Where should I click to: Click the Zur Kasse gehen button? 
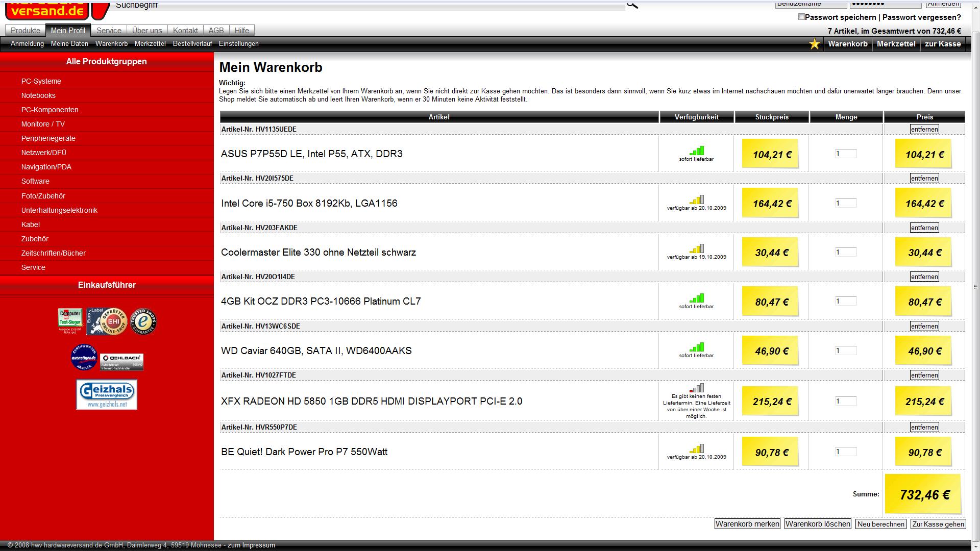pos(938,524)
